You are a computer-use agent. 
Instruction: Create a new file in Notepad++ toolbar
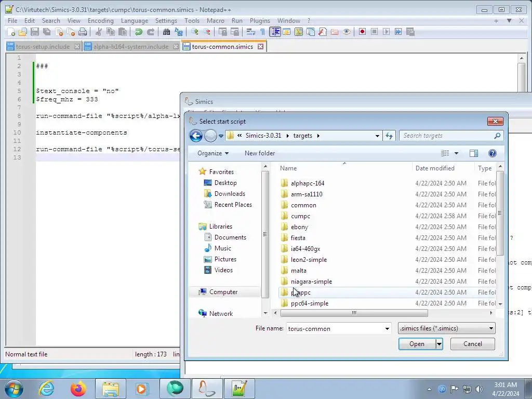11,32
